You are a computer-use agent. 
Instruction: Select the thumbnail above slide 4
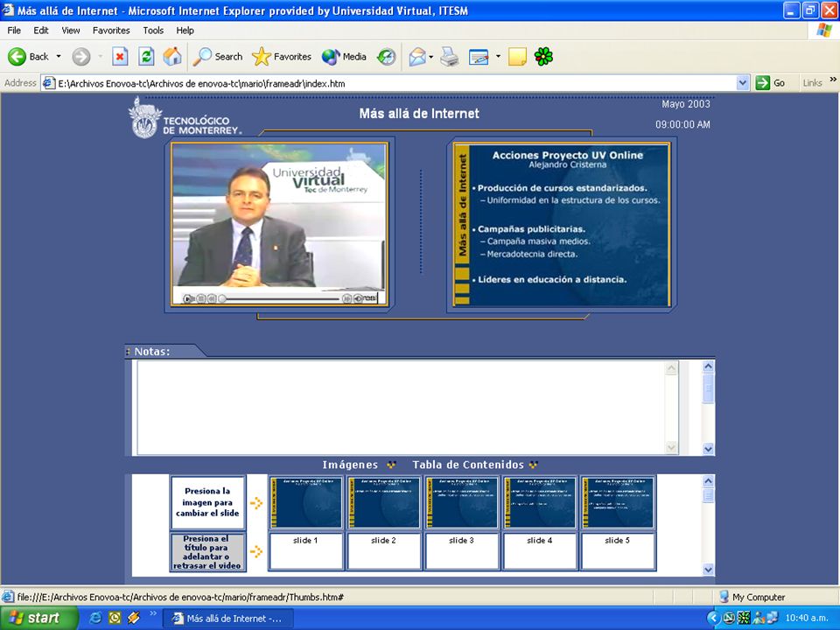540,502
